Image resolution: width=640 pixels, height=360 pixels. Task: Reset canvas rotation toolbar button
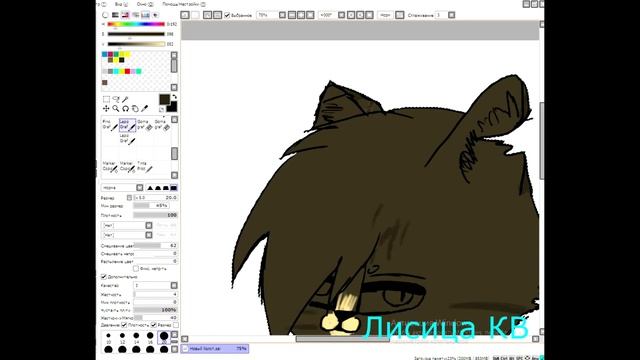pos(369,15)
